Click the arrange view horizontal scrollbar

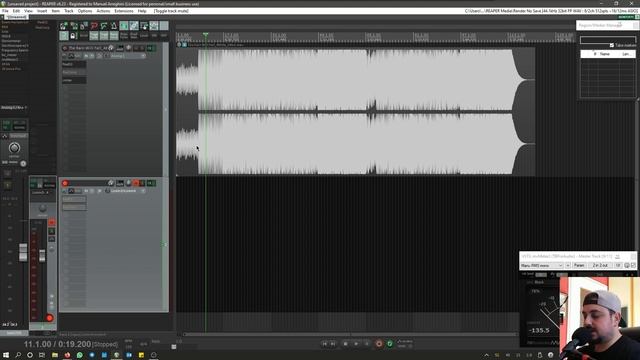coord(350,334)
